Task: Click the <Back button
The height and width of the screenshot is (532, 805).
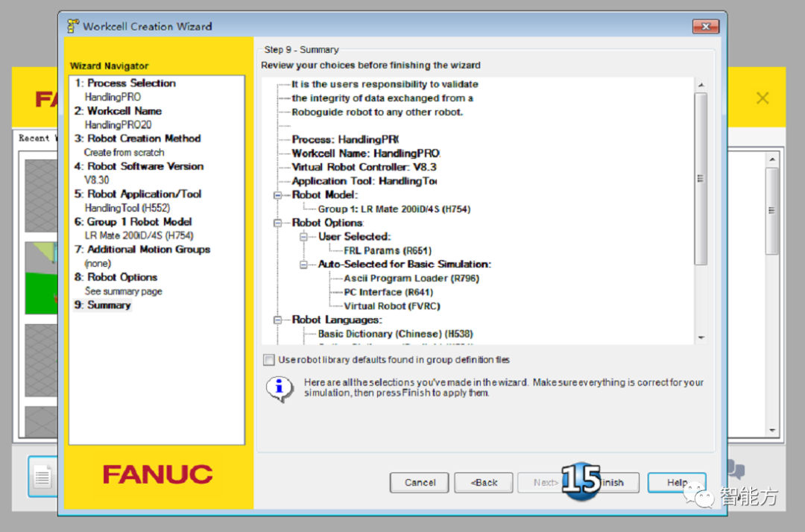Action: point(484,482)
